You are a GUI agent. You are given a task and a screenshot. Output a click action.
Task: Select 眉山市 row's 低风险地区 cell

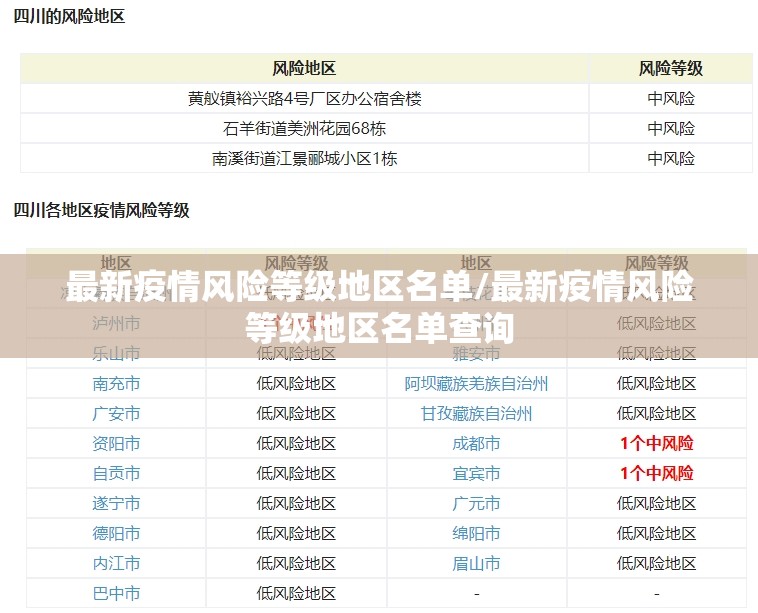coord(656,563)
